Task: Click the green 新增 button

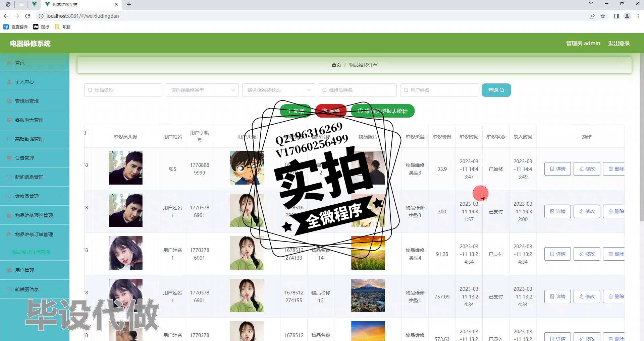Action: pyautogui.click(x=296, y=111)
